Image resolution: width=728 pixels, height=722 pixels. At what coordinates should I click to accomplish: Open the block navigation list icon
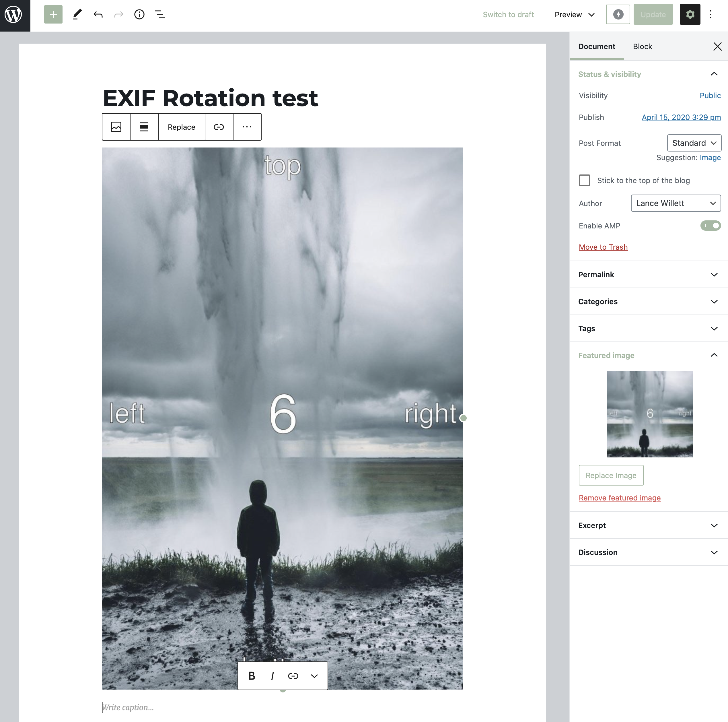click(160, 15)
